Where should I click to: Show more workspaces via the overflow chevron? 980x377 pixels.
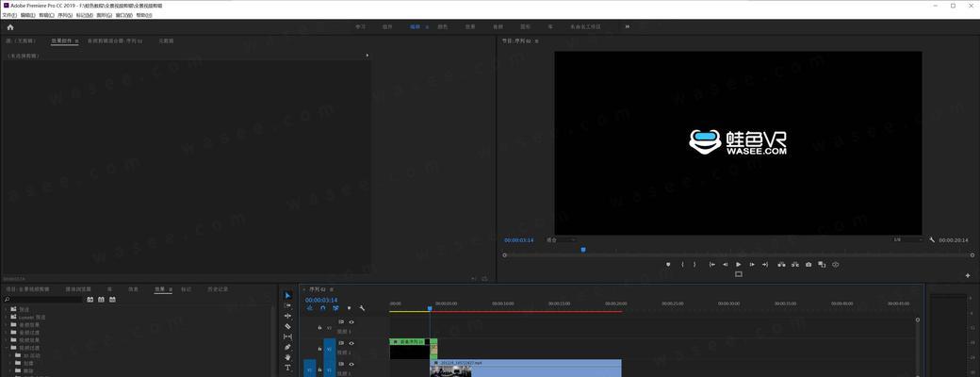(628, 27)
